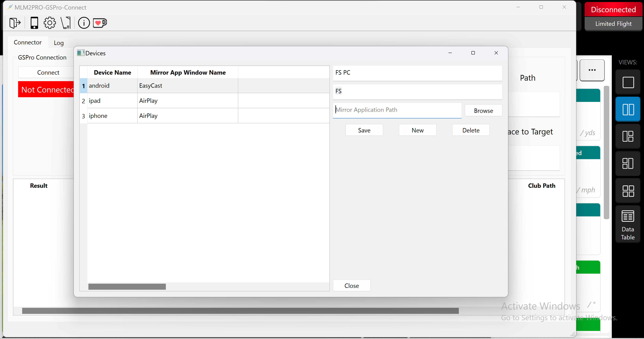
Task: Click the New device button
Action: click(x=417, y=130)
